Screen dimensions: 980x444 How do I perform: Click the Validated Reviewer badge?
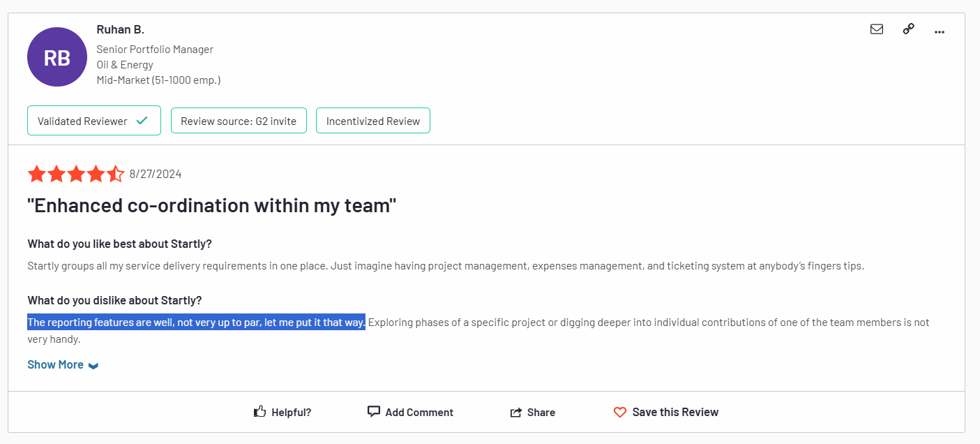tap(93, 121)
